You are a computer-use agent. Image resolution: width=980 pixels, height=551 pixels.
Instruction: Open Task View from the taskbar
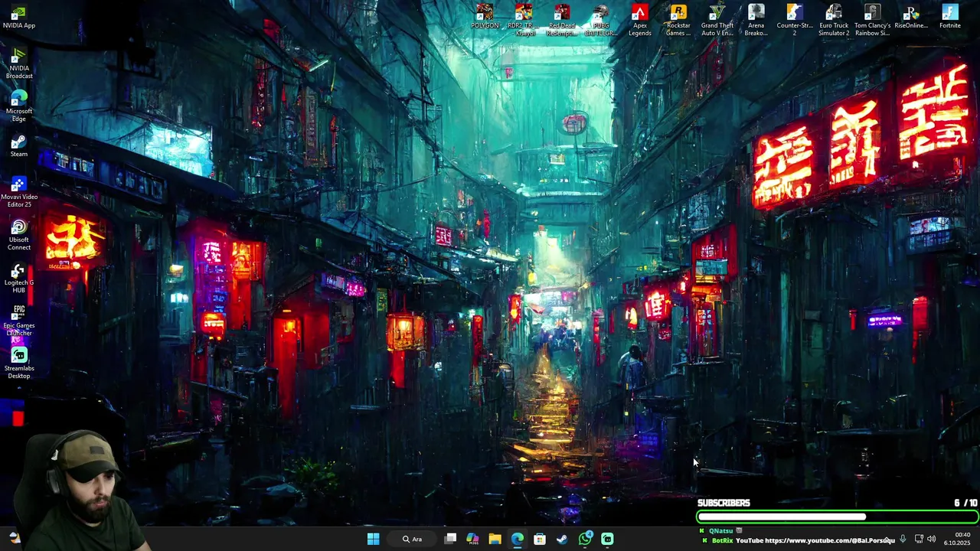tap(450, 539)
